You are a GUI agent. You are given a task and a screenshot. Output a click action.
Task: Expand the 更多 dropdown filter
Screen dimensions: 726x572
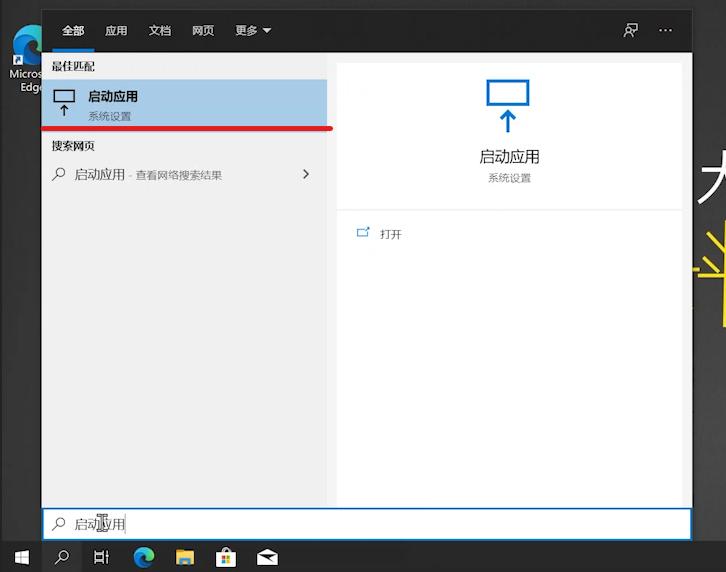(x=253, y=31)
